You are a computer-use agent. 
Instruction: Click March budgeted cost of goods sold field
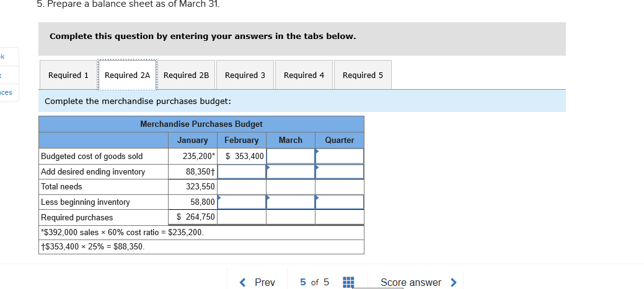coord(290,156)
